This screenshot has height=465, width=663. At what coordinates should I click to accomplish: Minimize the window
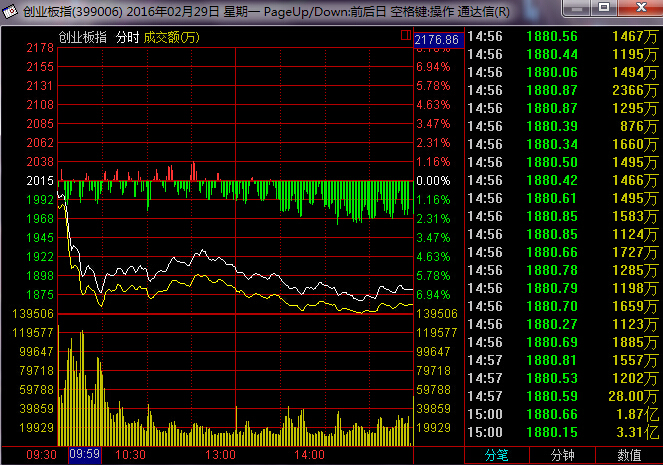(x=577, y=8)
